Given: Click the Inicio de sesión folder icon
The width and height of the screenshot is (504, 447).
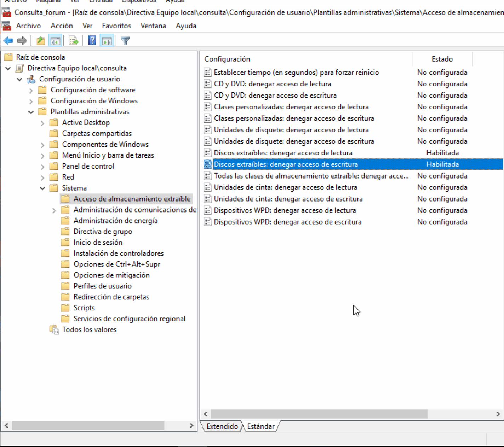Looking at the screenshot, I should [x=65, y=243].
